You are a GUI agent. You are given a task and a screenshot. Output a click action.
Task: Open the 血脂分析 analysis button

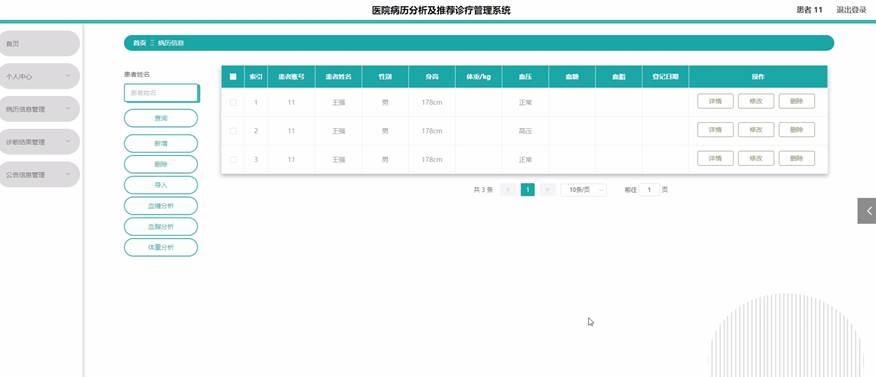pos(161,227)
